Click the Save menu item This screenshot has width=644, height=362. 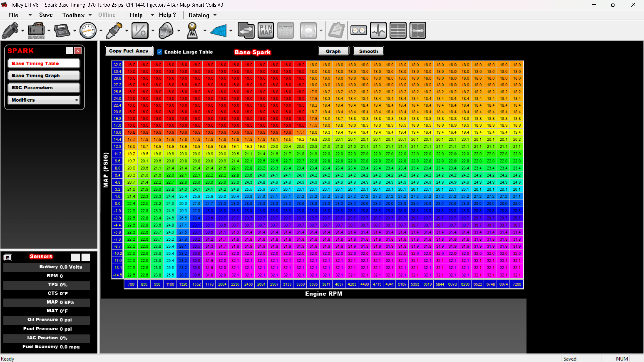point(46,15)
